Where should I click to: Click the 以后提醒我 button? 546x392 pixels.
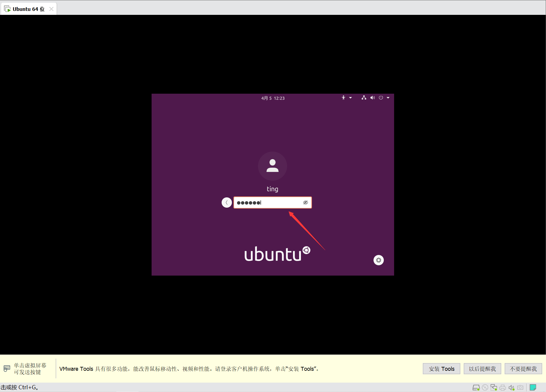[x=482, y=369]
